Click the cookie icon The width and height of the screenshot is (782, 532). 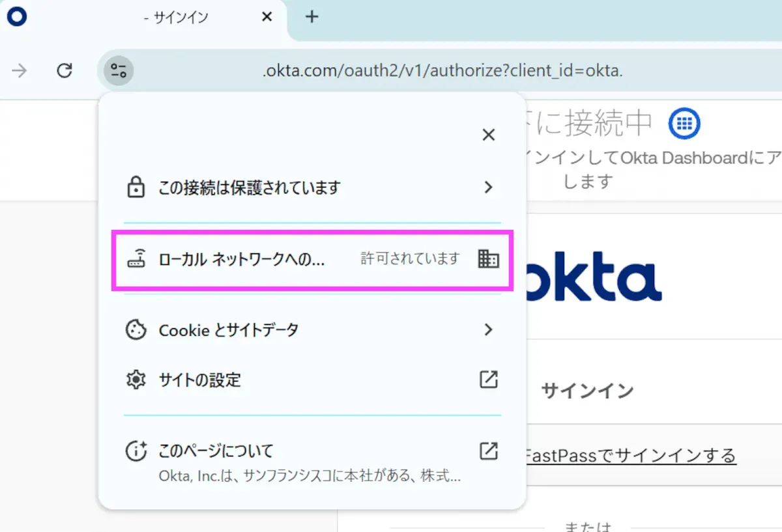pos(135,329)
